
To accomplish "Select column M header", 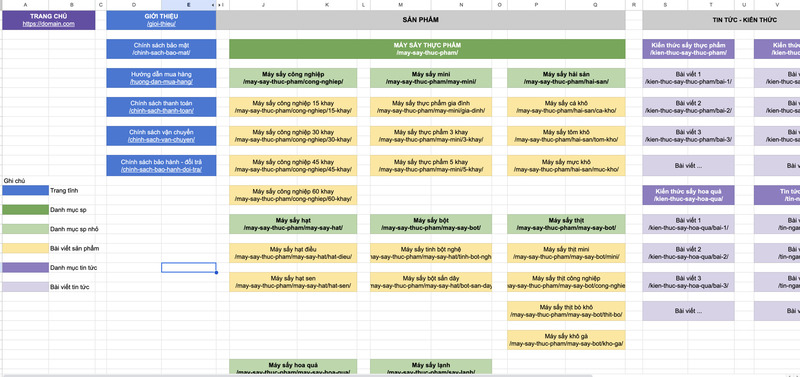I will click(x=401, y=5).
